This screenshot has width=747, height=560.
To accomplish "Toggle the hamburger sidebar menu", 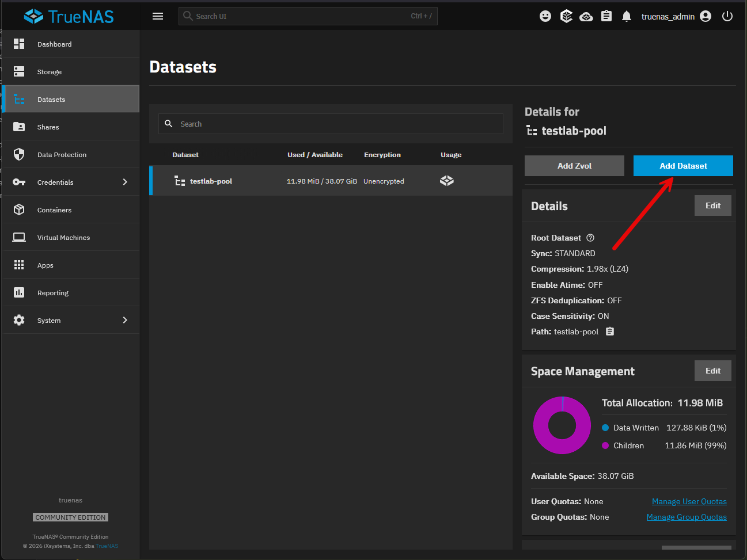I will (158, 16).
